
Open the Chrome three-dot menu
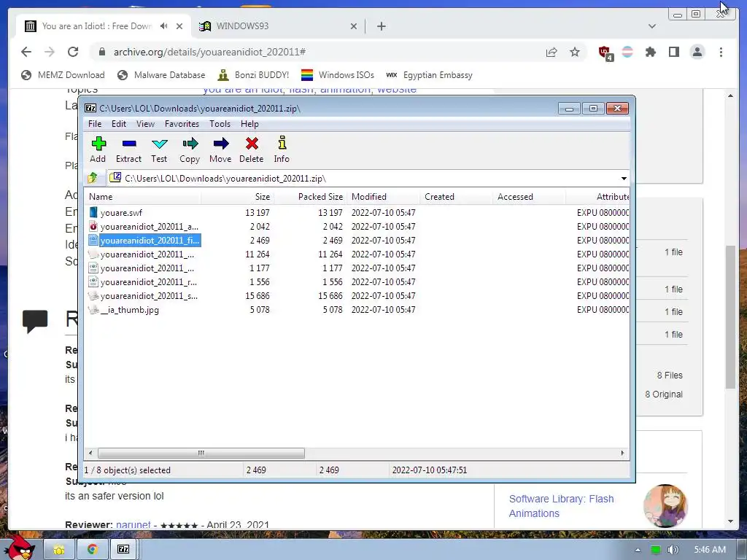pyautogui.click(x=721, y=52)
